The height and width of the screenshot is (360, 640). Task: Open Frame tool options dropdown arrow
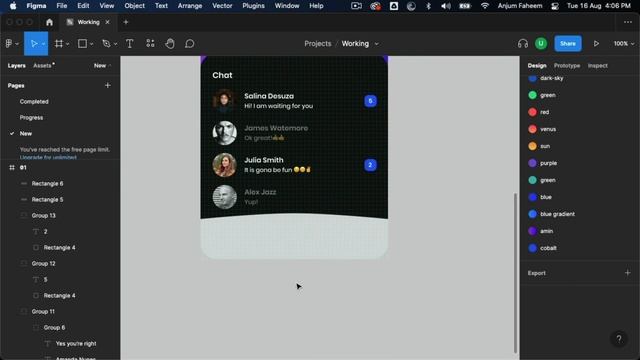(67, 44)
